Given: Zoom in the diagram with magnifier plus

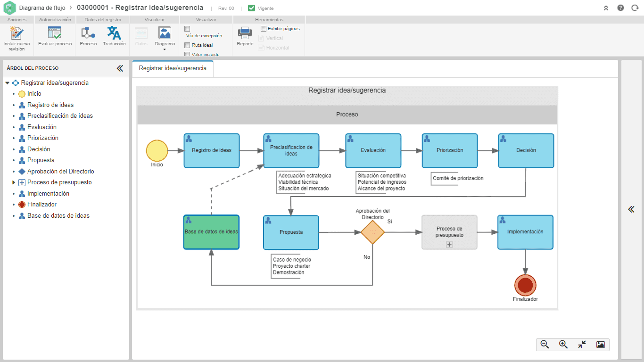Looking at the screenshot, I should point(563,345).
